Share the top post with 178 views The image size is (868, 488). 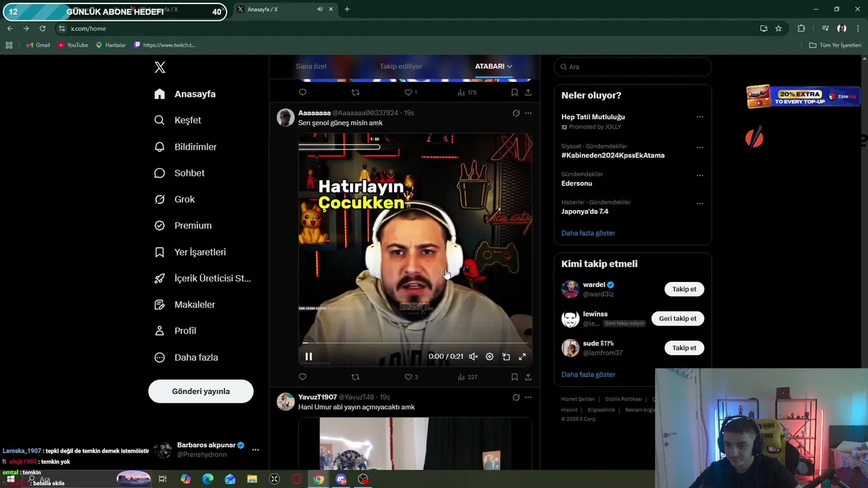click(528, 92)
